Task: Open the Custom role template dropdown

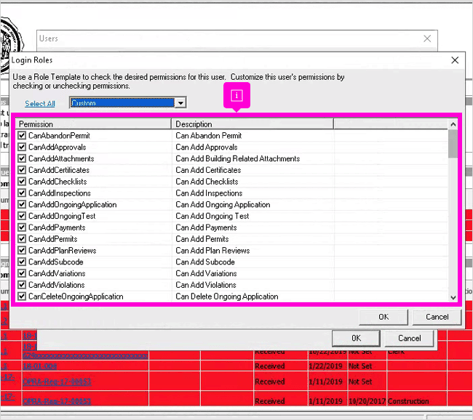Action: (x=180, y=103)
